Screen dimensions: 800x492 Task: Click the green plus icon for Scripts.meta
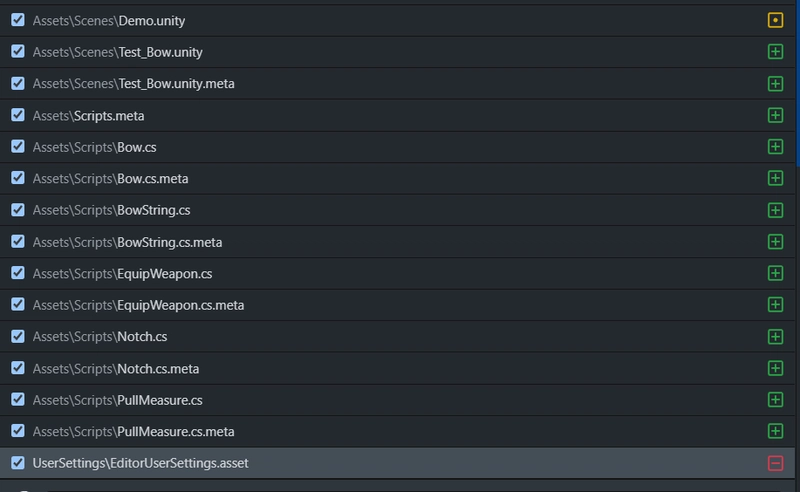[x=775, y=115]
